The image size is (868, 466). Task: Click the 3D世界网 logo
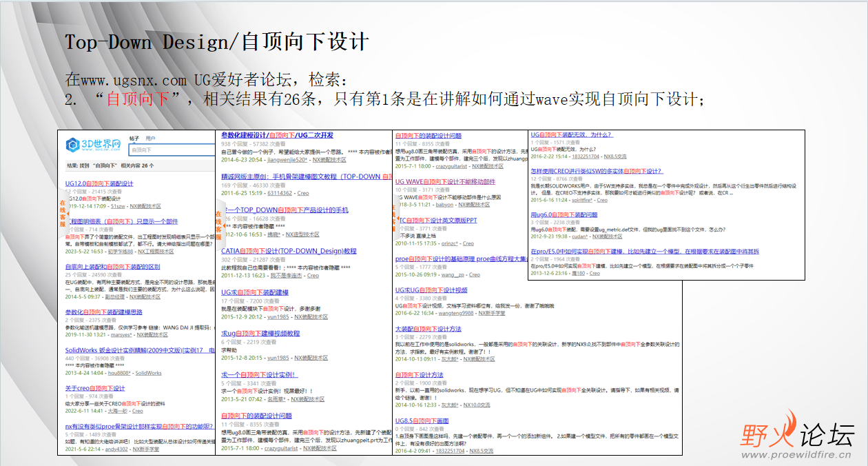(x=93, y=146)
